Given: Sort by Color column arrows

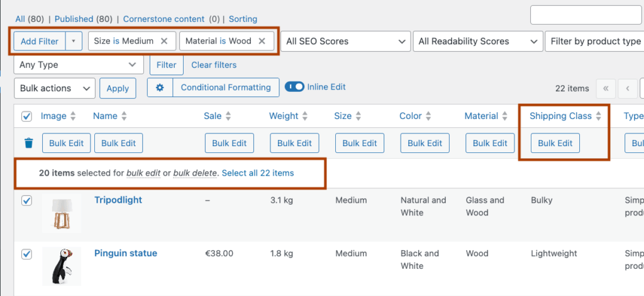Looking at the screenshot, I should click(x=428, y=117).
